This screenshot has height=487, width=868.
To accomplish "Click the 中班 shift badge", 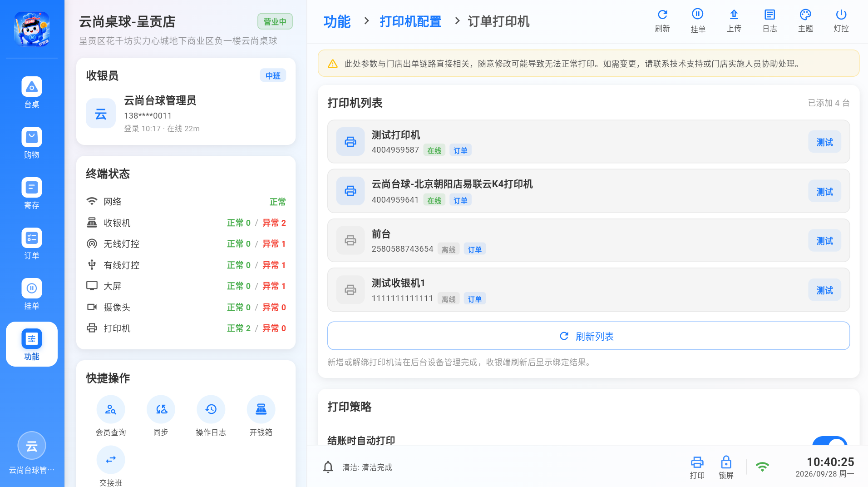I will point(273,75).
